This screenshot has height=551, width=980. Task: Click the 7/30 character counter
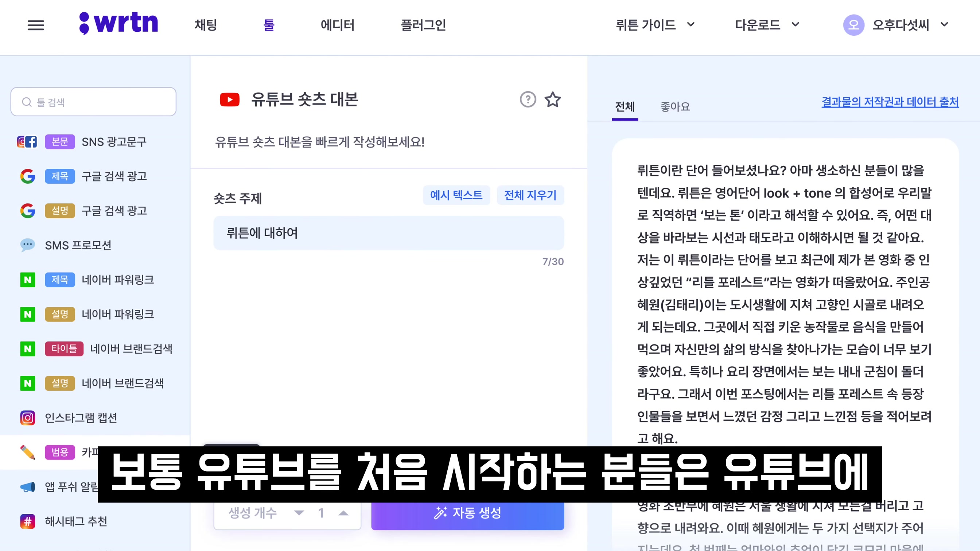click(553, 262)
